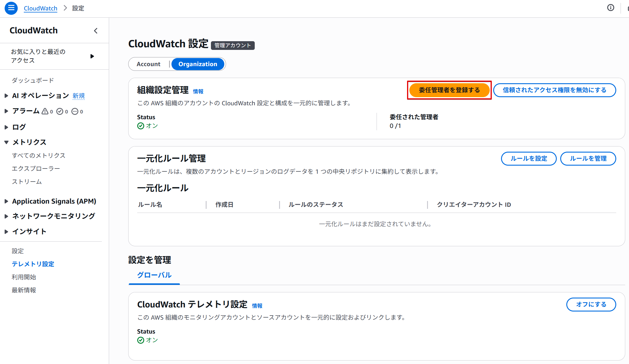
Task: Expand Favorites and recent access arrow
Action: tap(92, 56)
